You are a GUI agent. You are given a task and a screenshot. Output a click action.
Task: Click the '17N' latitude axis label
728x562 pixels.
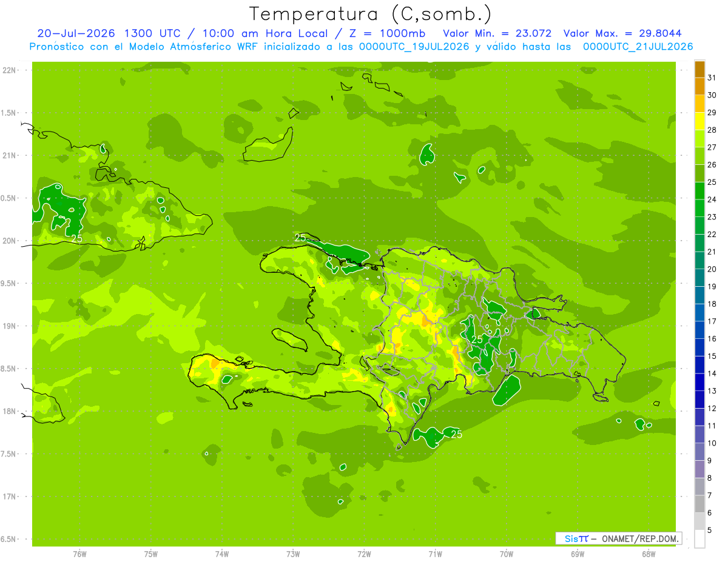tap(9, 497)
